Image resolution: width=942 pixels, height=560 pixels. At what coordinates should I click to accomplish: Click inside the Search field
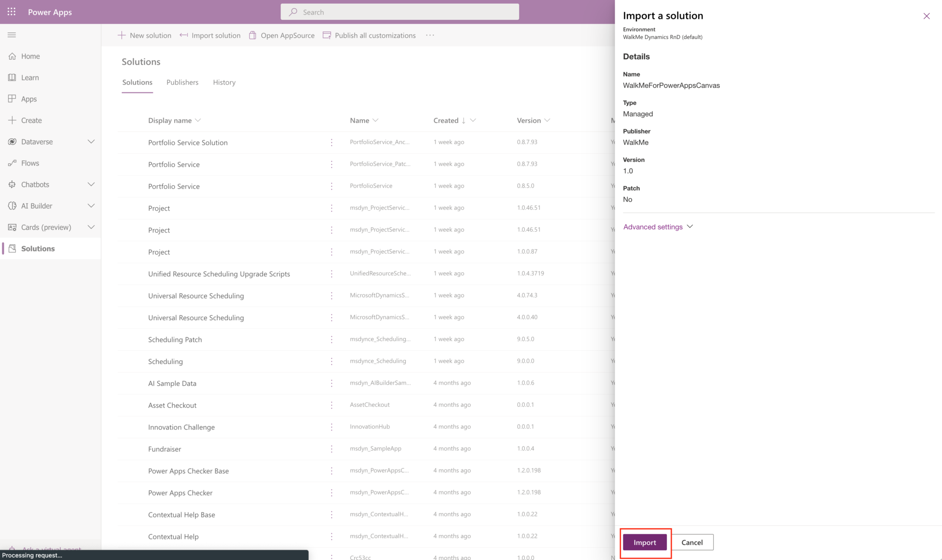click(399, 11)
